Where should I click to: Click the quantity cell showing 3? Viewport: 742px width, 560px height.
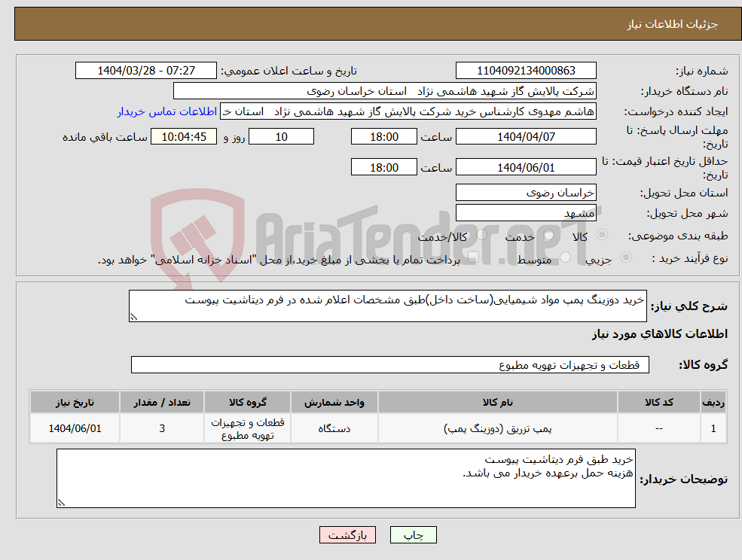tap(162, 428)
